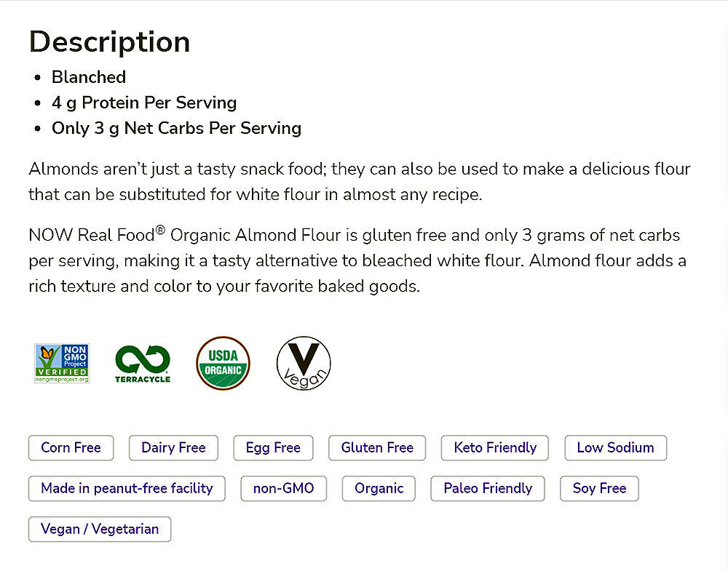Click the 4 g Protein Per Serving bullet
This screenshot has height=571, width=728.
[144, 103]
